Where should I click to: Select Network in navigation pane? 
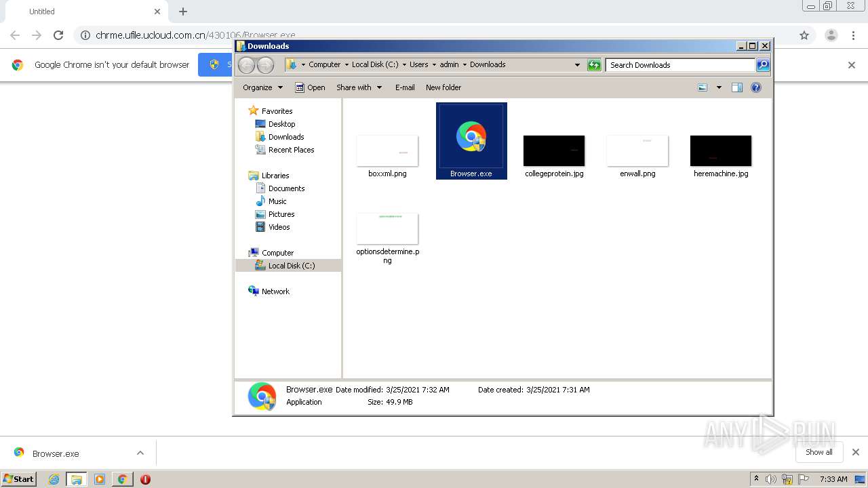click(275, 291)
